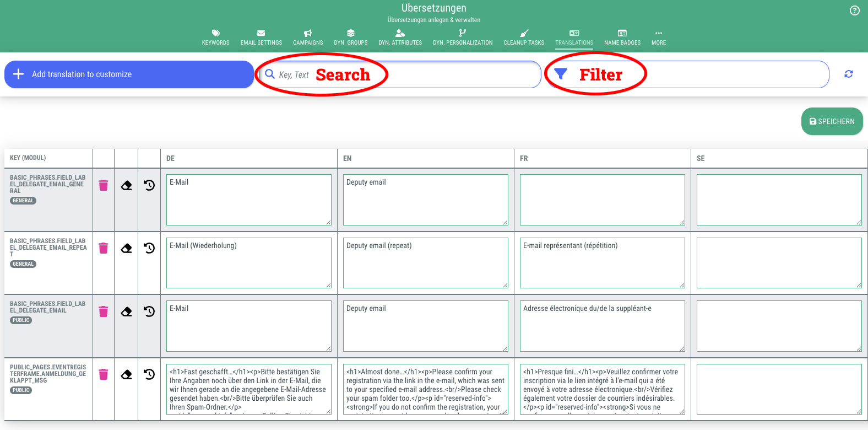Viewport: 868px width, 430px height.
Task: Edit the DE field containing E-Mail (Wiederholung)
Action: pos(249,263)
